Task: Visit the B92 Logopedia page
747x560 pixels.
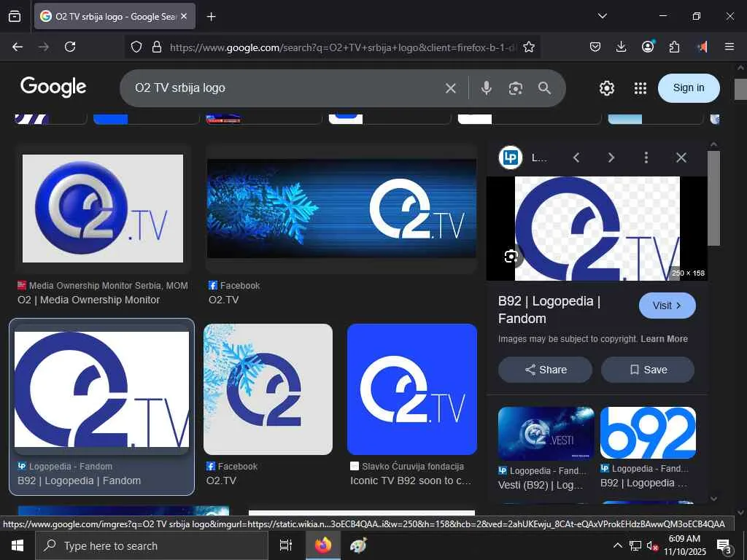Action: tap(667, 306)
